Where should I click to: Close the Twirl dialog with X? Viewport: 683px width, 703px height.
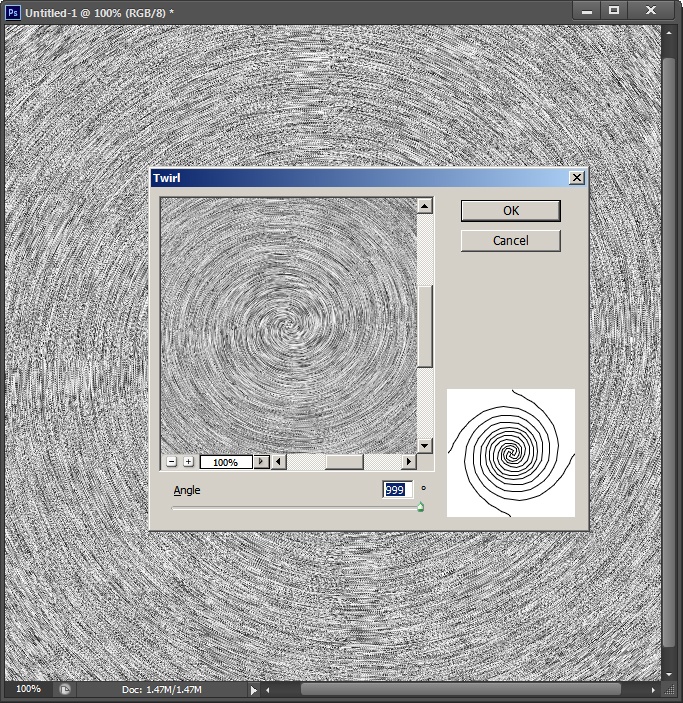click(577, 178)
